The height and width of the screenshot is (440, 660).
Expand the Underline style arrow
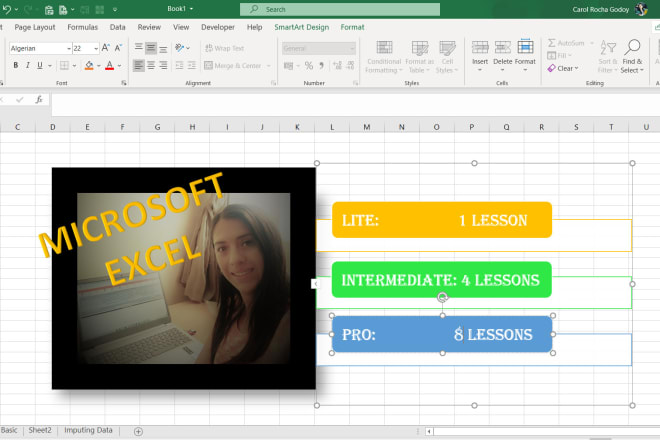pyautogui.click(x=50, y=66)
